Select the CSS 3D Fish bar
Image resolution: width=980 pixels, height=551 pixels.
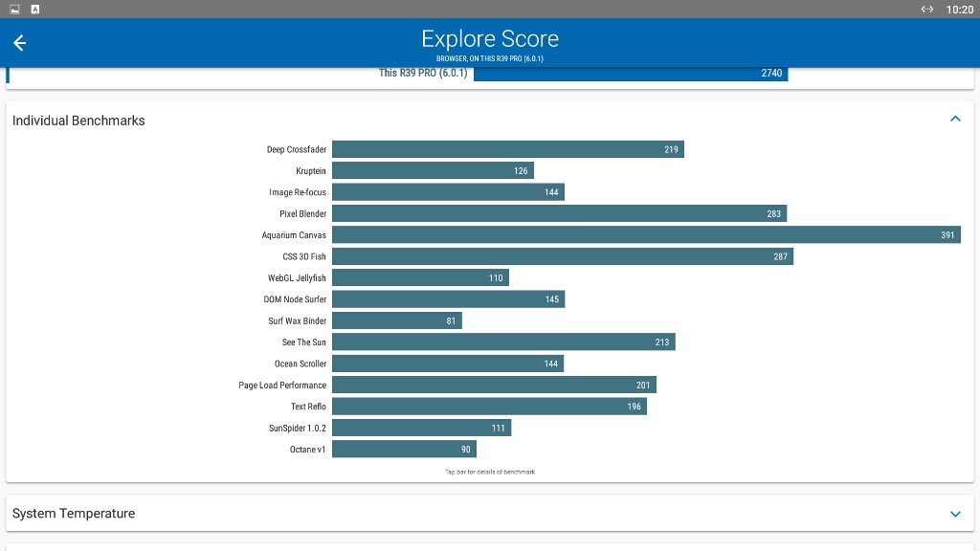(563, 256)
